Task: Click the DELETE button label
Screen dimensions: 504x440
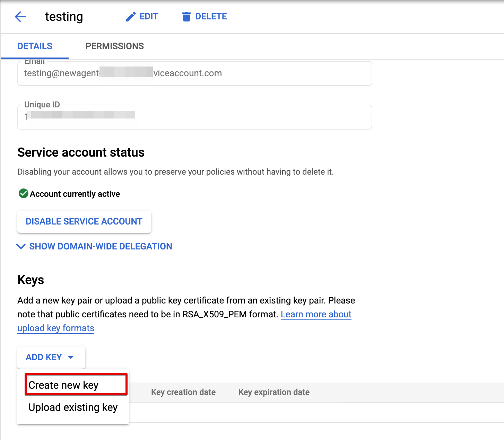Action: click(x=211, y=17)
